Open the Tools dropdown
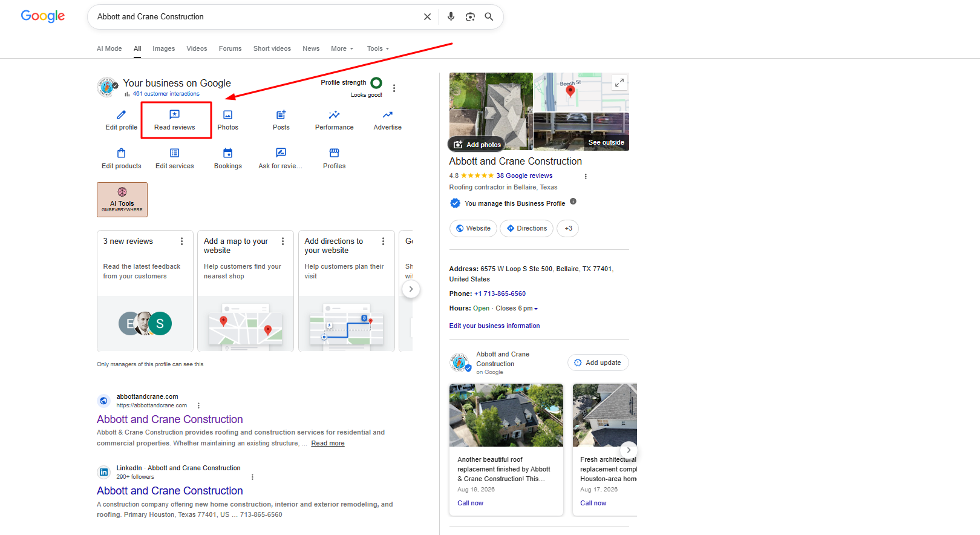 (377, 48)
